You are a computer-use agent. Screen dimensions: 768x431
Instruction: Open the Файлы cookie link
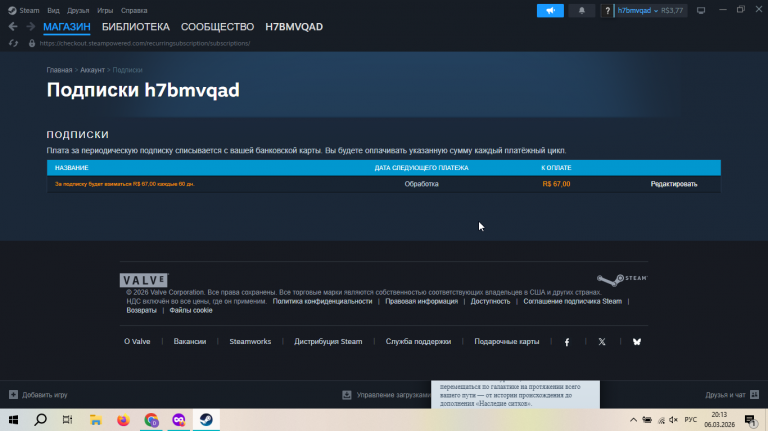coord(191,310)
